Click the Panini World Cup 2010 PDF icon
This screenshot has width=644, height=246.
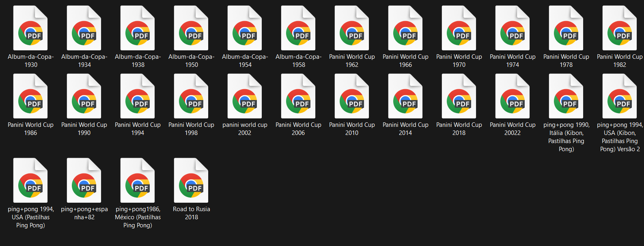pyautogui.click(x=352, y=96)
